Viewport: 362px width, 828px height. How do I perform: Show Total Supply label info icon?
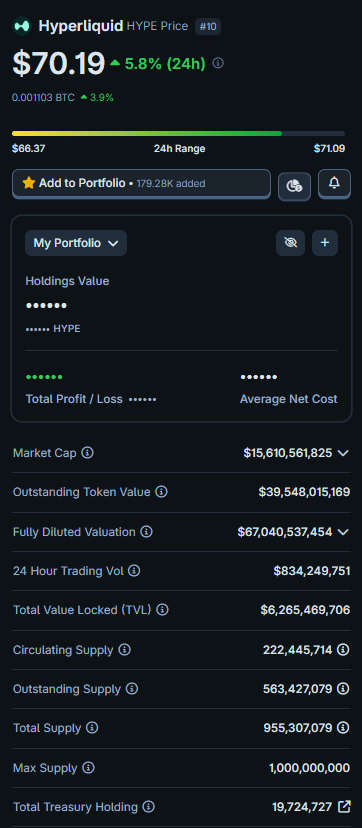tap(92, 728)
